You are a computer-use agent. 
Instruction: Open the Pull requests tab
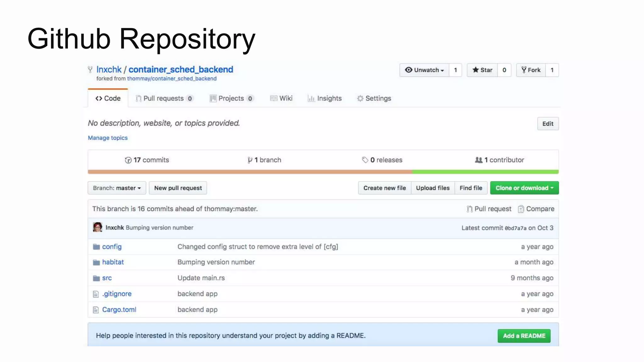tap(164, 98)
